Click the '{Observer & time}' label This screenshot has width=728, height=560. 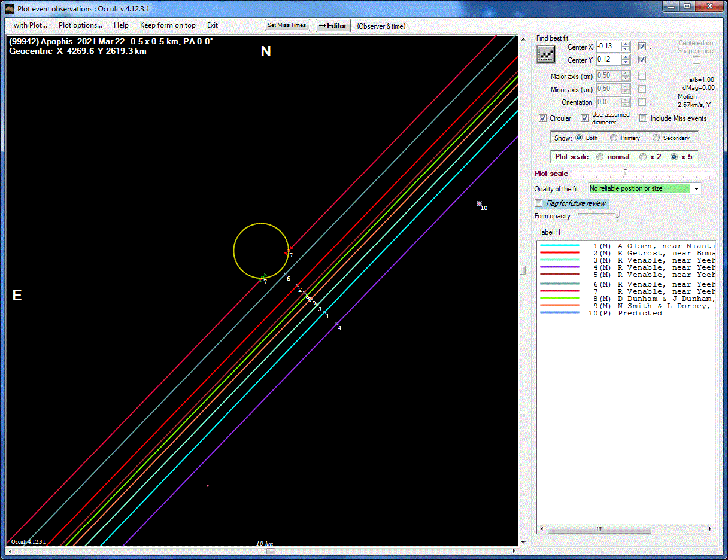pyautogui.click(x=381, y=26)
